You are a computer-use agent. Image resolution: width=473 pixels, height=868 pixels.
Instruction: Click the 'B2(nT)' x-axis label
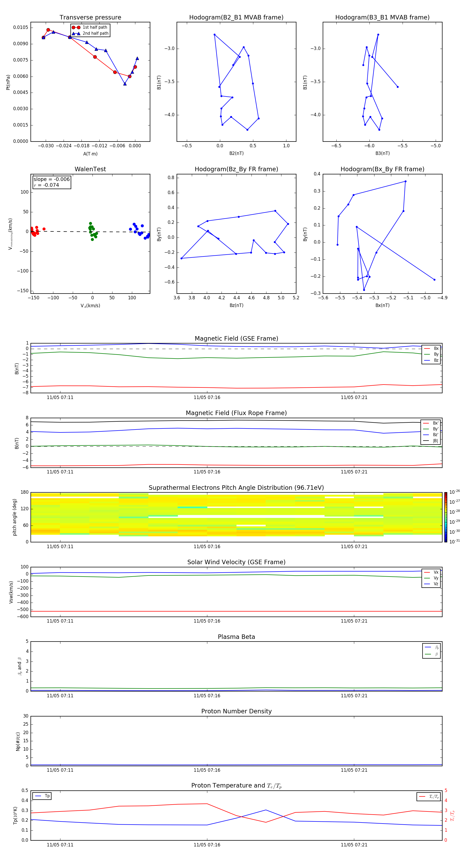click(x=236, y=153)
